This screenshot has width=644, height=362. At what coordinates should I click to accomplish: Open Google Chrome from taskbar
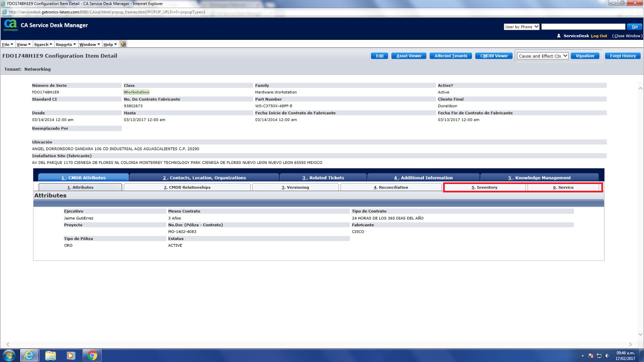pyautogui.click(x=92, y=355)
